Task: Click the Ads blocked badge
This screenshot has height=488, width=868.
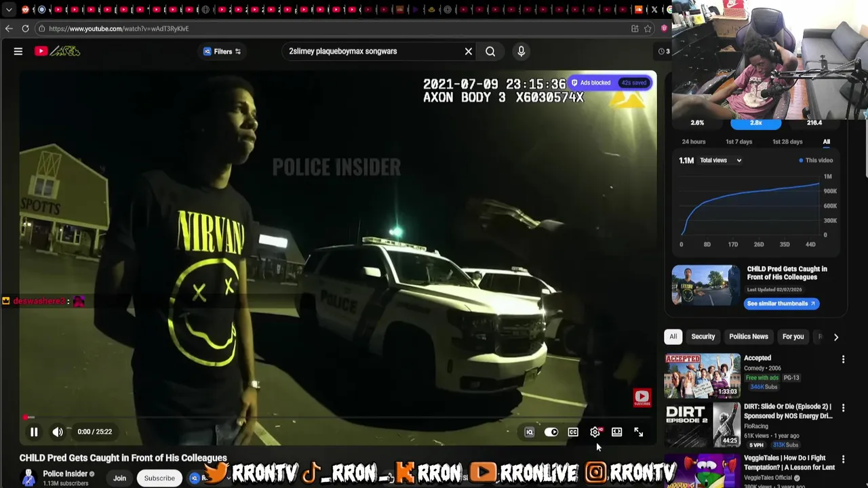Action: click(x=610, y=83)
